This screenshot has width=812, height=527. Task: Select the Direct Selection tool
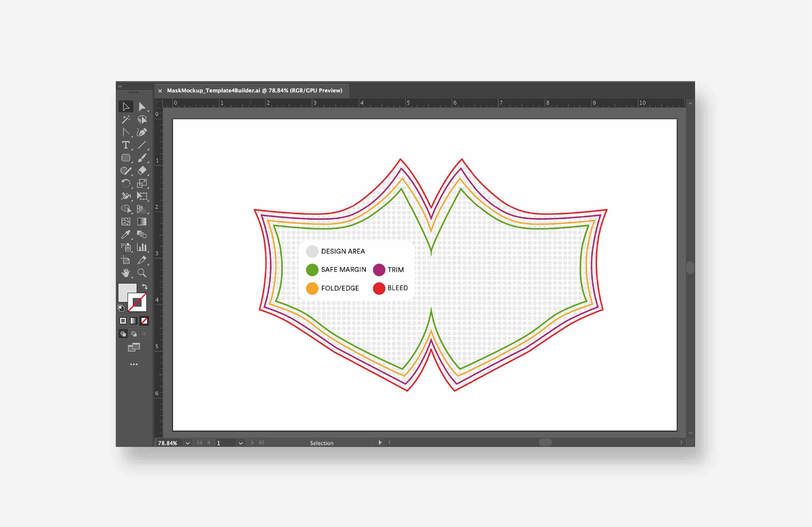(142, 107)
